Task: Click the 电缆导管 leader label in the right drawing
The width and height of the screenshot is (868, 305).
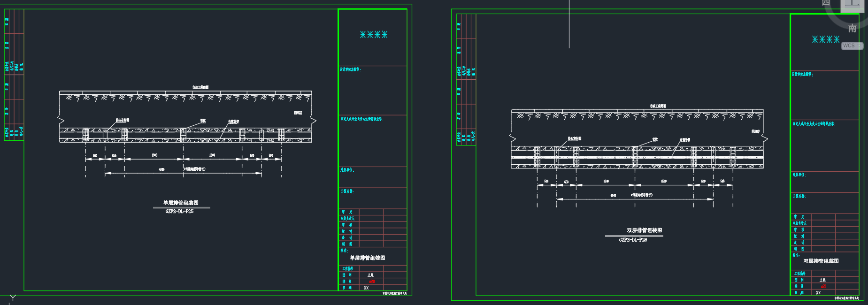Action: 685,140
